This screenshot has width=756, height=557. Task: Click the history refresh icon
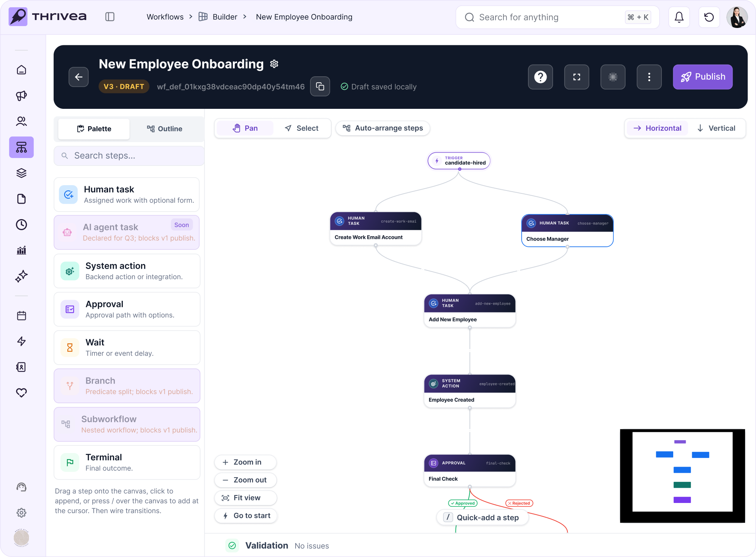point(709,17)
